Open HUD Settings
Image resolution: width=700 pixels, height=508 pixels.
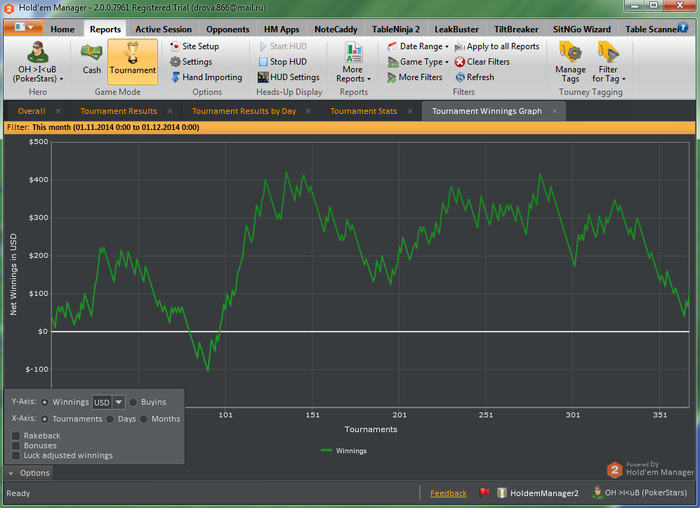[x=289, y=77]
